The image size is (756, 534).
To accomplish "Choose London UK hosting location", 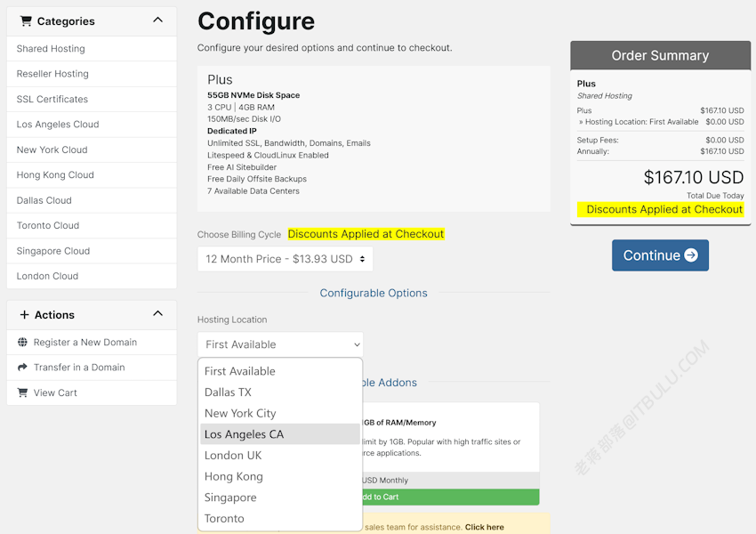I will click(x=280, y=456).
